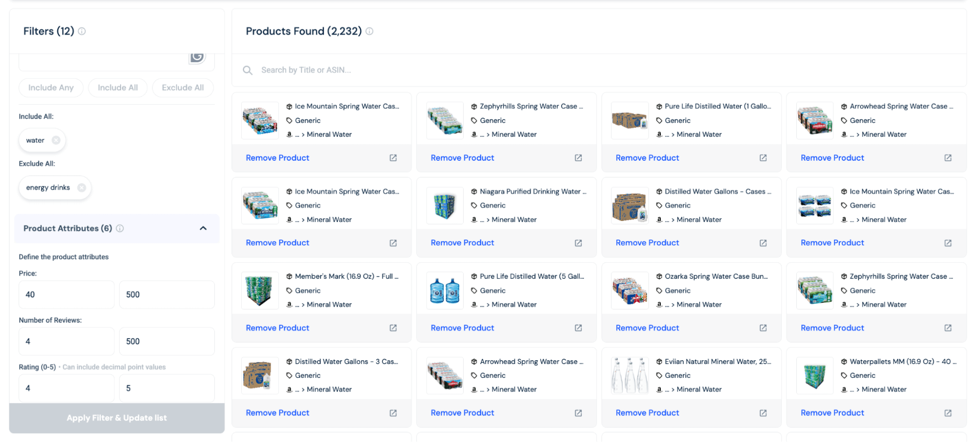Collapse the Product Attributes section
980x442 pixels.
pos(203,228)
